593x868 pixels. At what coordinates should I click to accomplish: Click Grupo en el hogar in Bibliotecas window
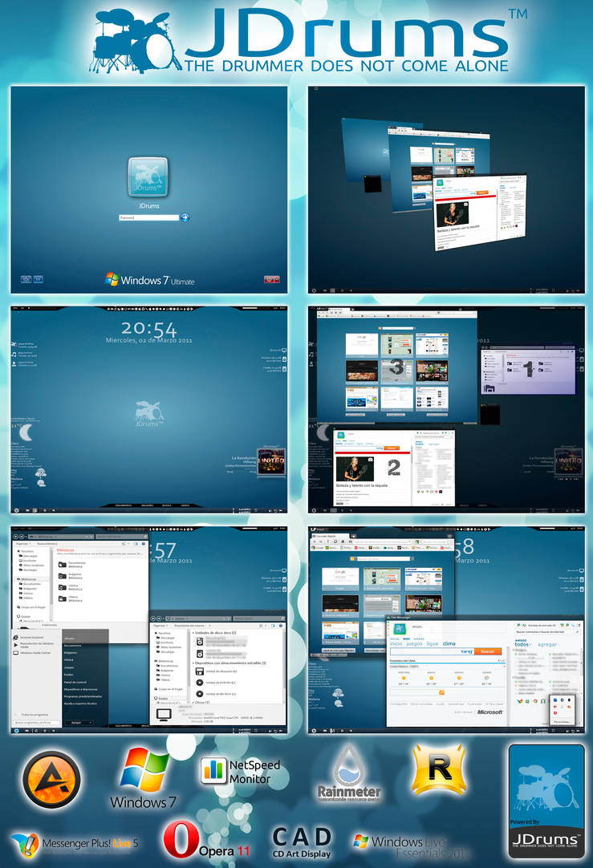30,607
